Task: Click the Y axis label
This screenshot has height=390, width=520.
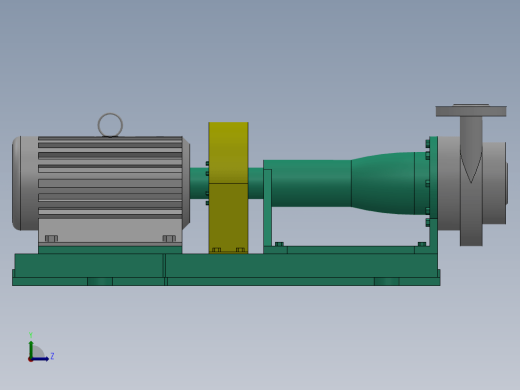Action: [31, 335]
